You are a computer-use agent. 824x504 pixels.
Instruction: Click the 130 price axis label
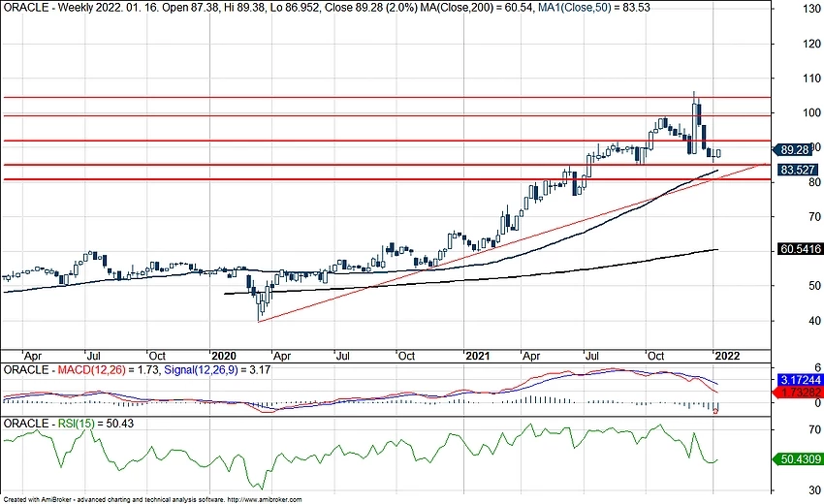pyautogui.click(x=811, y=10)
